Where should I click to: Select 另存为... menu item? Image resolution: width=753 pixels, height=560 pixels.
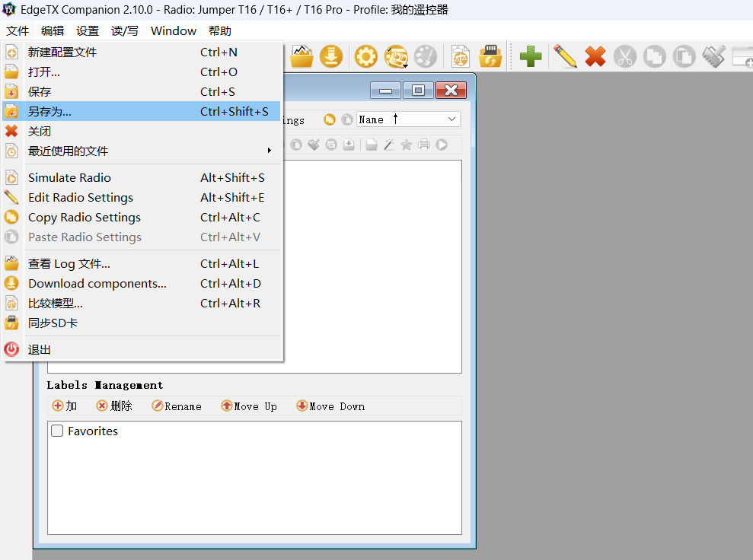point(142,111)
